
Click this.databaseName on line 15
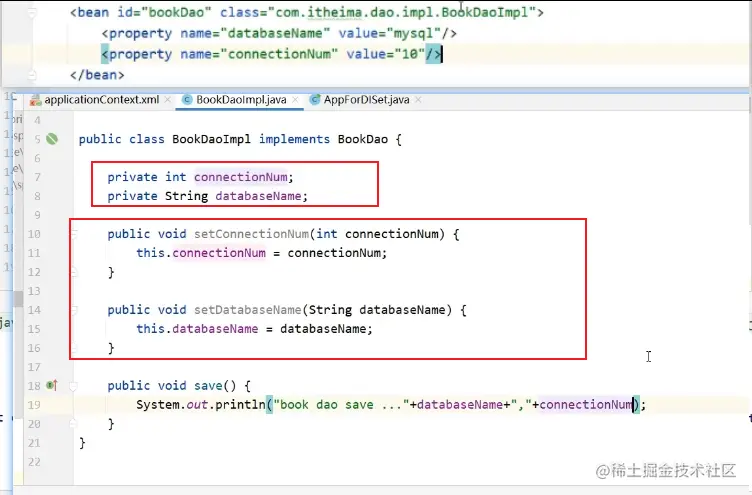197,329
